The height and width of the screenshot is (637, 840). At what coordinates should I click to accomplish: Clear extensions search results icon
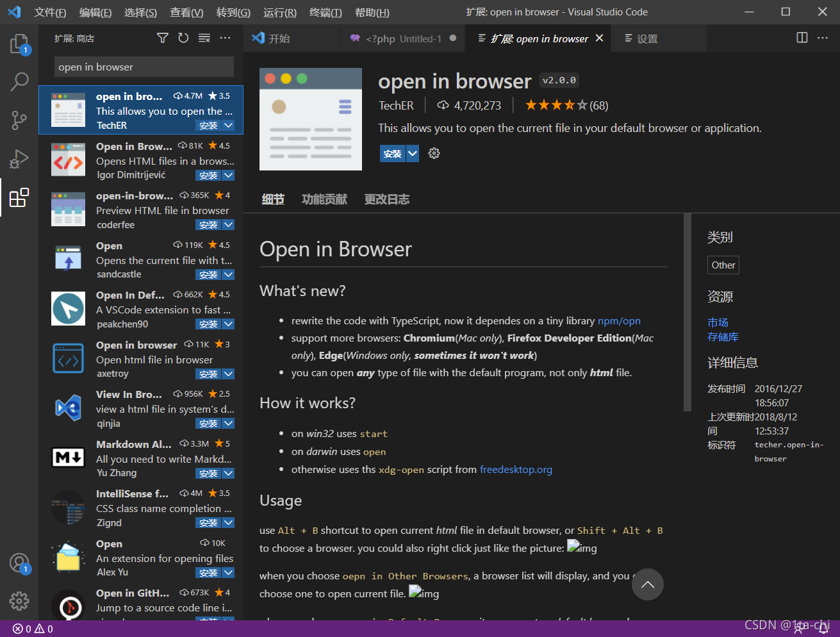tap(204, 38)
